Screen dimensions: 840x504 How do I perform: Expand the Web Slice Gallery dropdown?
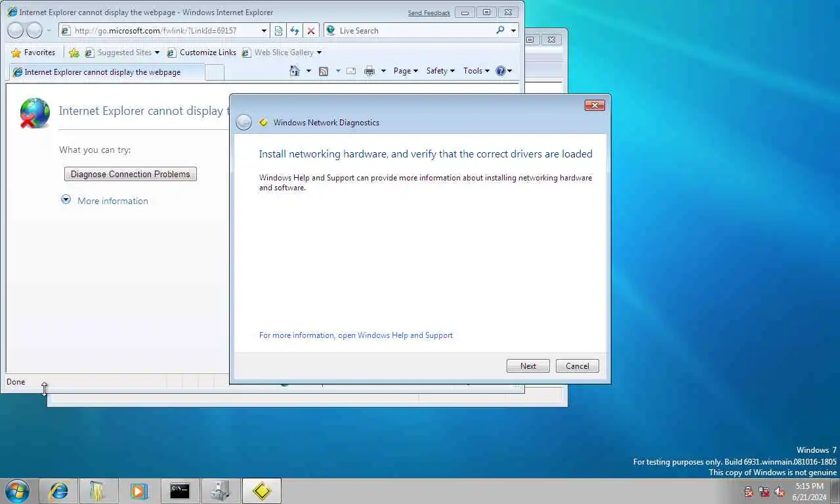coord(319,52)
